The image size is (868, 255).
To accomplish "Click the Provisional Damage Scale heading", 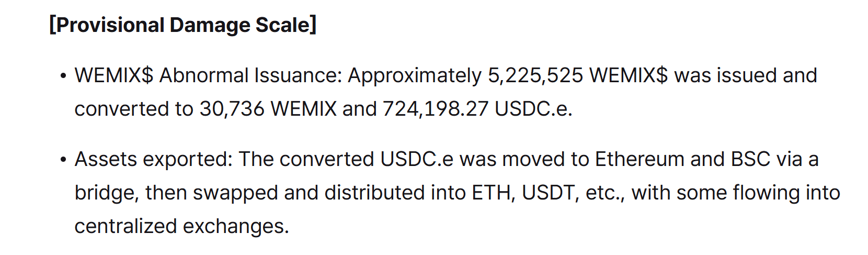I will coord(183,25).
